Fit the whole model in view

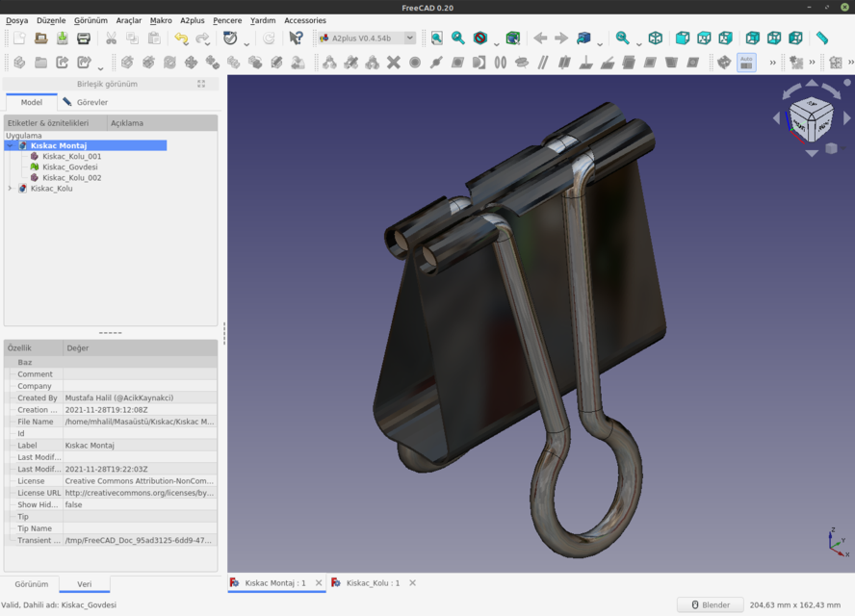click(x=435, y=38)
